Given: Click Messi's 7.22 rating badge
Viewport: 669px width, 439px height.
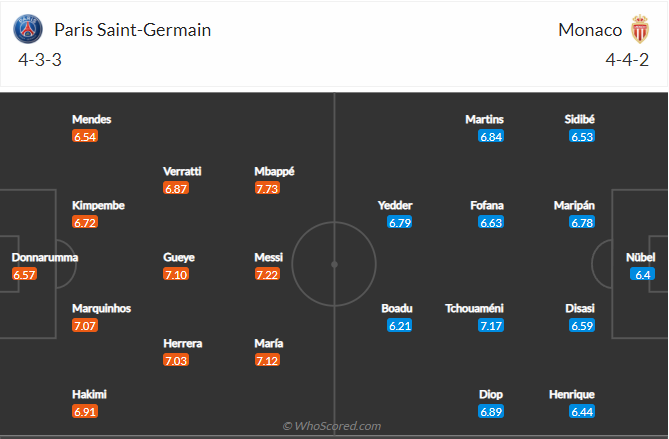Looking at the screenshot, I should point(268,274).
